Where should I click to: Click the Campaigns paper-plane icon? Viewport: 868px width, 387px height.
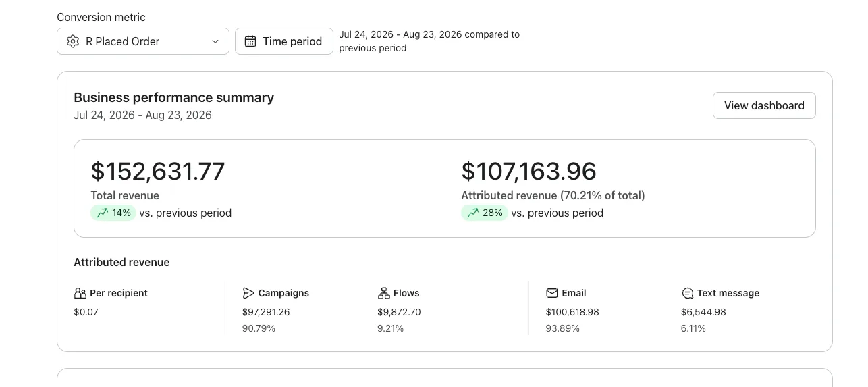[248, 293]
